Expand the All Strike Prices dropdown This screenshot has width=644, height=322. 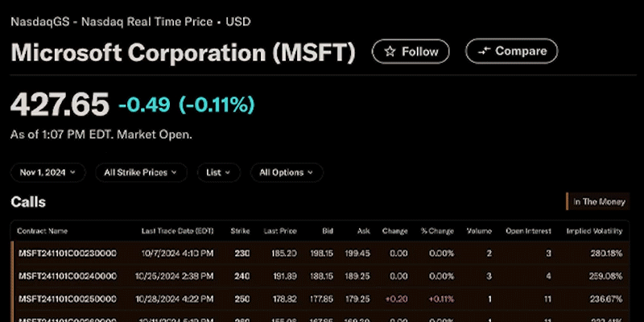(x=140, y=172)
